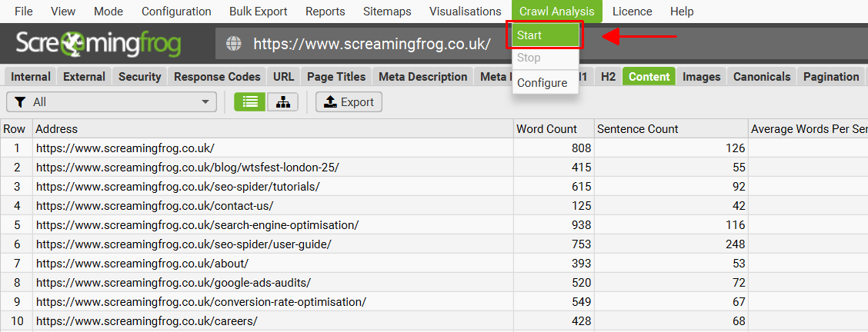Click the Export button
This screenshot has height=332, width=868.
349,101
